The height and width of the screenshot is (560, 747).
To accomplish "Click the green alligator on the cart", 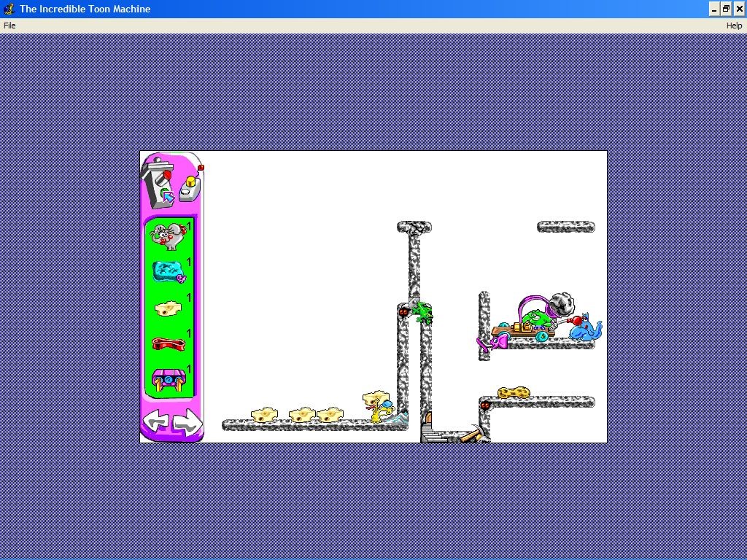I will pyautogui.click(x=535, y=318).
